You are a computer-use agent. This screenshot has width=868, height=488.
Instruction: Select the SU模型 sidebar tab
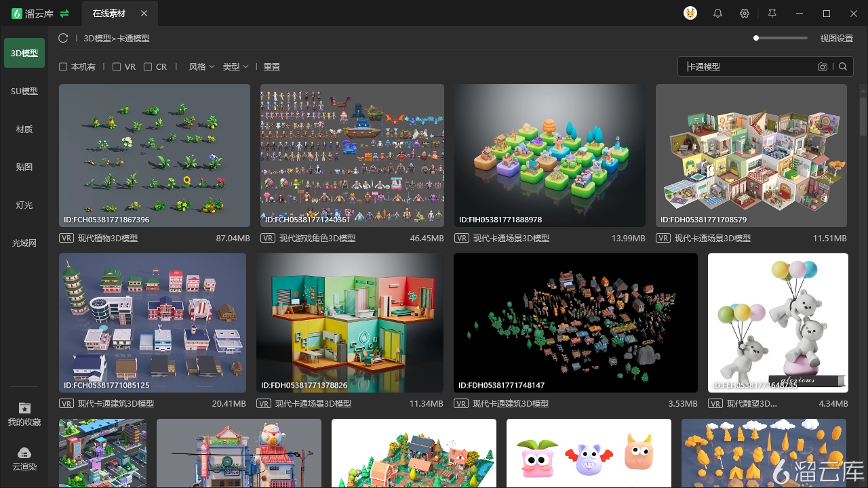click(24, 91)
